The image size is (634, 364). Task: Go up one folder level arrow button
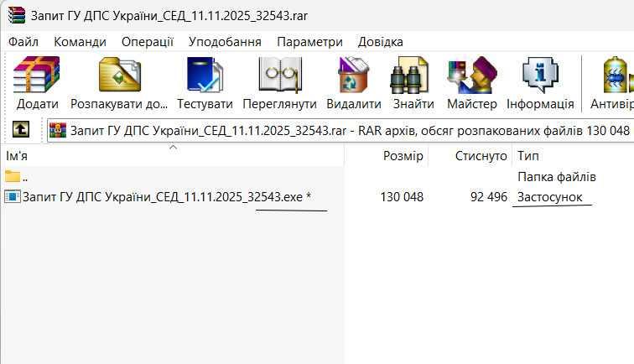[21, 129]
